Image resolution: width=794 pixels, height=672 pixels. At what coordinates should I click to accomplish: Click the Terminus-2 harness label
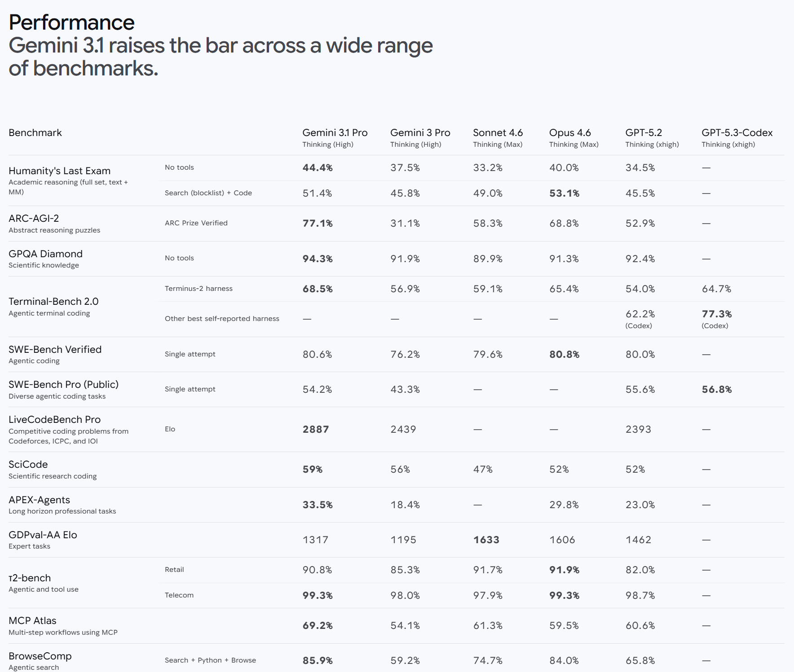[x=198, y=289]
